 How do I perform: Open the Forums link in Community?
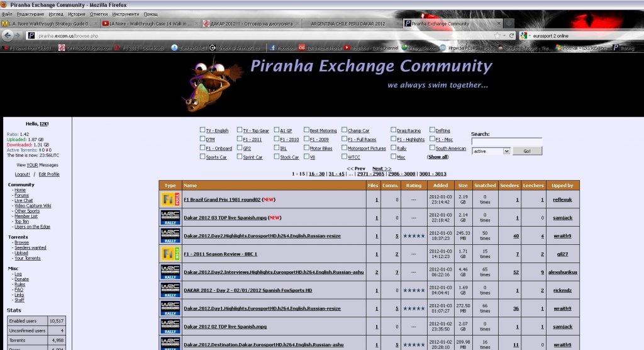point(22,195)
